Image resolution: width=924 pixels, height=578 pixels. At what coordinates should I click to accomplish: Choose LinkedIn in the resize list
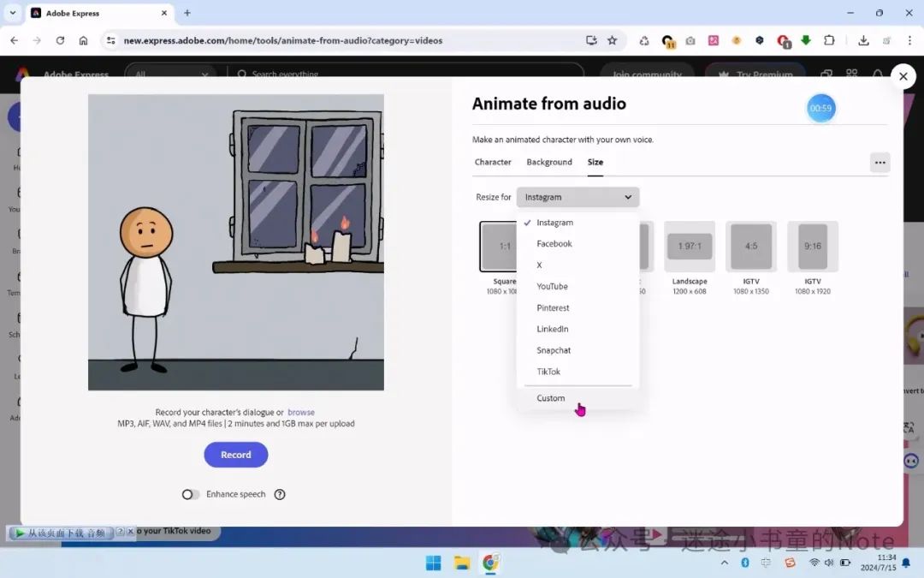577,329
